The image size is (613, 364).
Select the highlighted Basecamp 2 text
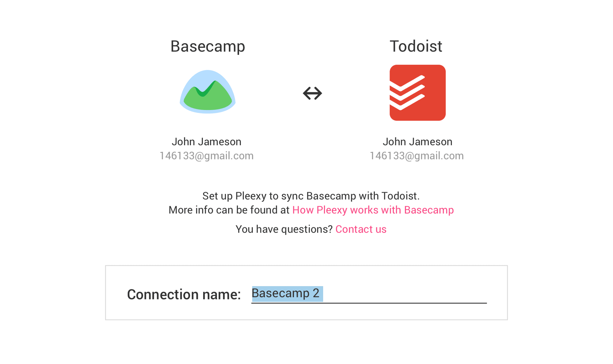pyautogui.click(x=287, y=293)
